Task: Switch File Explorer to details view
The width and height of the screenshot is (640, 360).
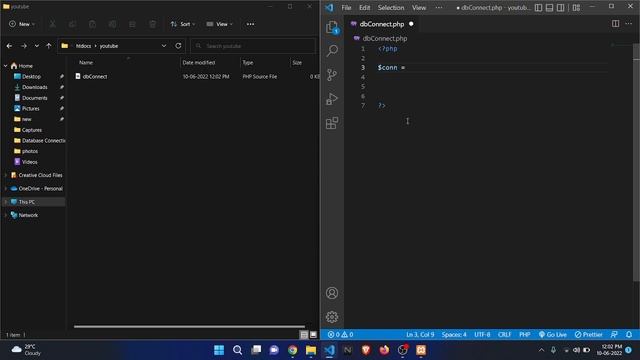Action: [x=304, y=335]
